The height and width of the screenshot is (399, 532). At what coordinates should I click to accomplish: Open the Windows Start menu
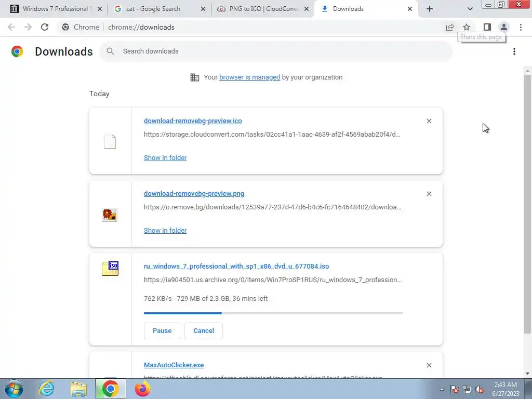pyautogui.click(x=14, y=389)
